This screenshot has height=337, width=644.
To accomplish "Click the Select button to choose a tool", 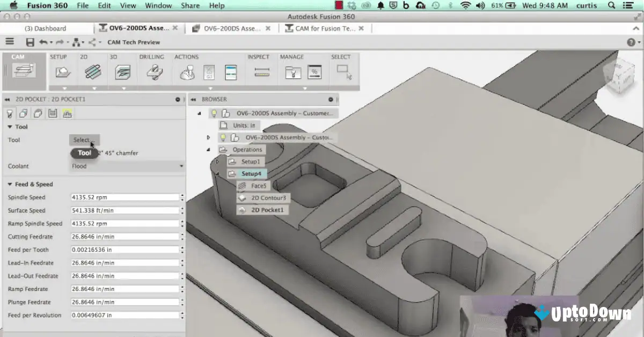I will tap(84, 140).
